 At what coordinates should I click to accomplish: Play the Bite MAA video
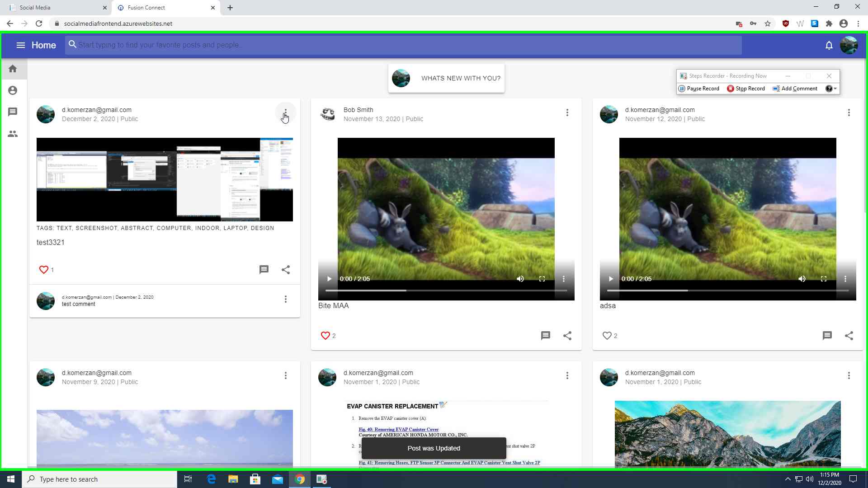click(329, 279)
